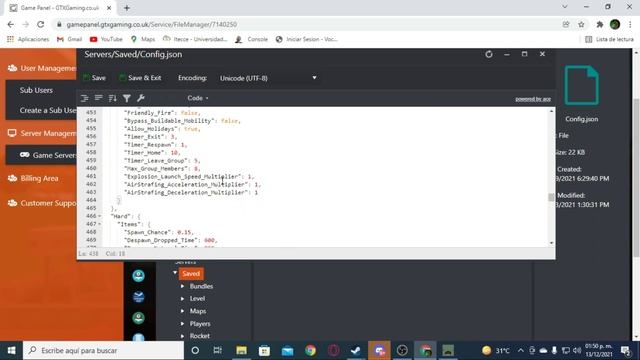The height and width of the screenshot is (360, 640).
Task: Click line "Friendly_Fire": false in editor
Action: pos(162,113)
